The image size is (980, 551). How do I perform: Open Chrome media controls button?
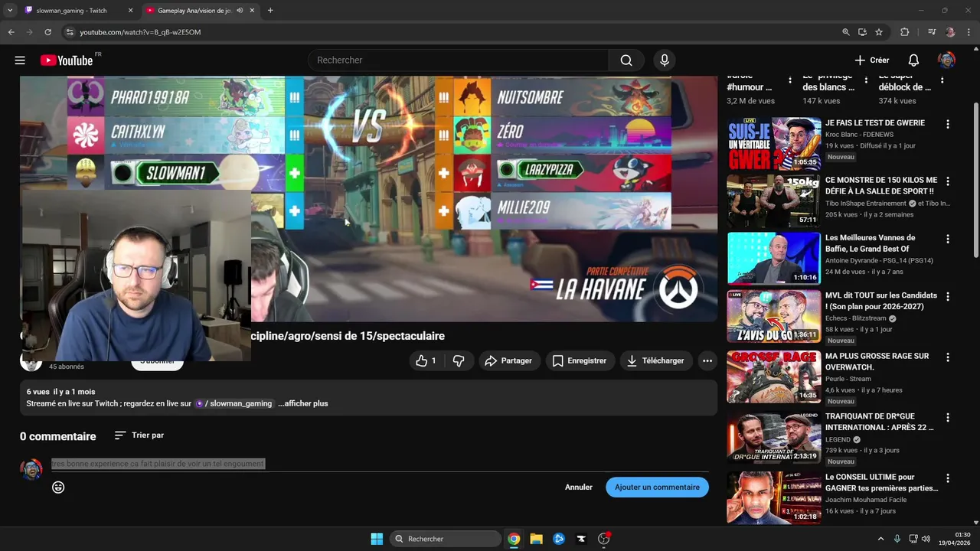click(932, 32)
